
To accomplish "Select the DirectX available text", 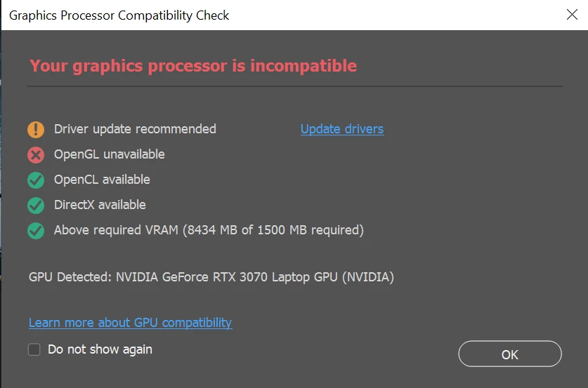I will (100, 205).
